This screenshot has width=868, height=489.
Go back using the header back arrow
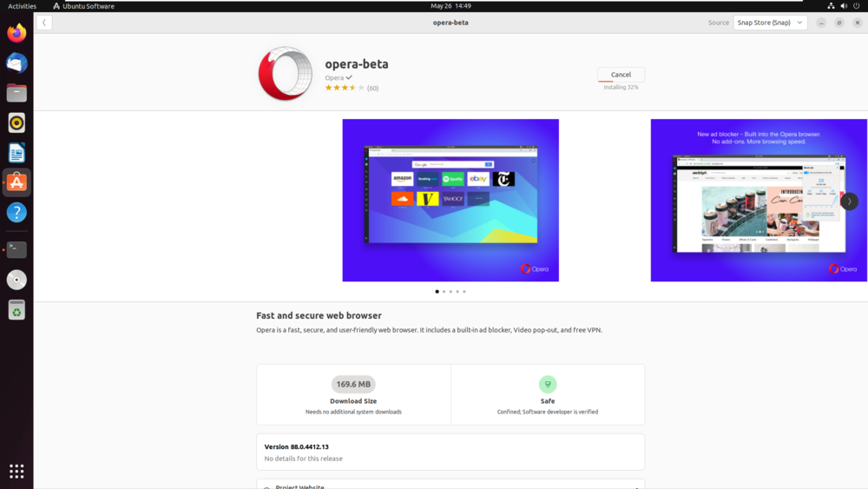(x=44, y=23)
